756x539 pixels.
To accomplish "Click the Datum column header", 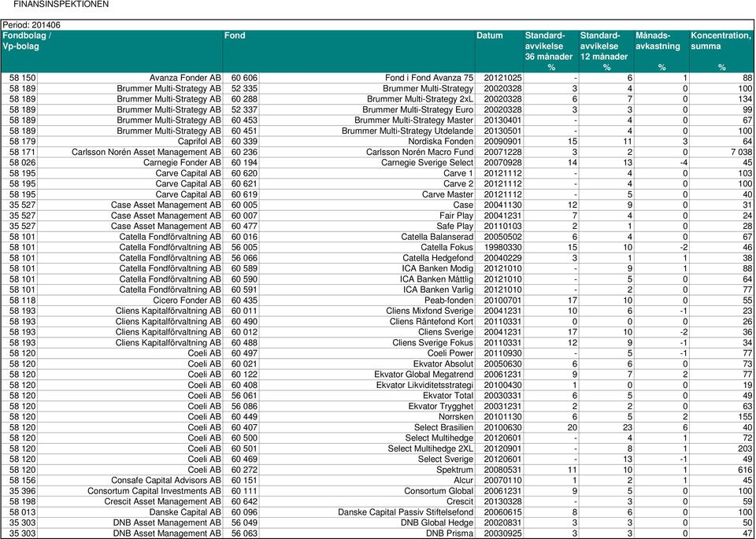I will (499, 52).
